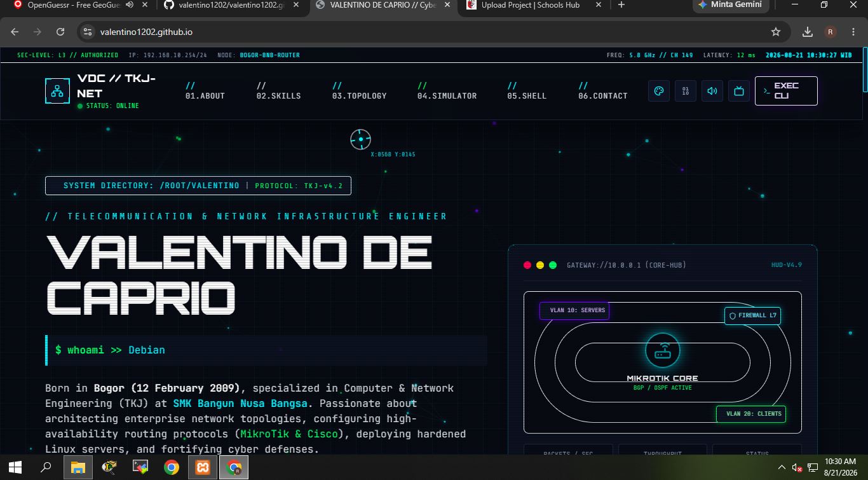Open a new browser tab
This screenshot has height=480, width=868.
[621, 5]
